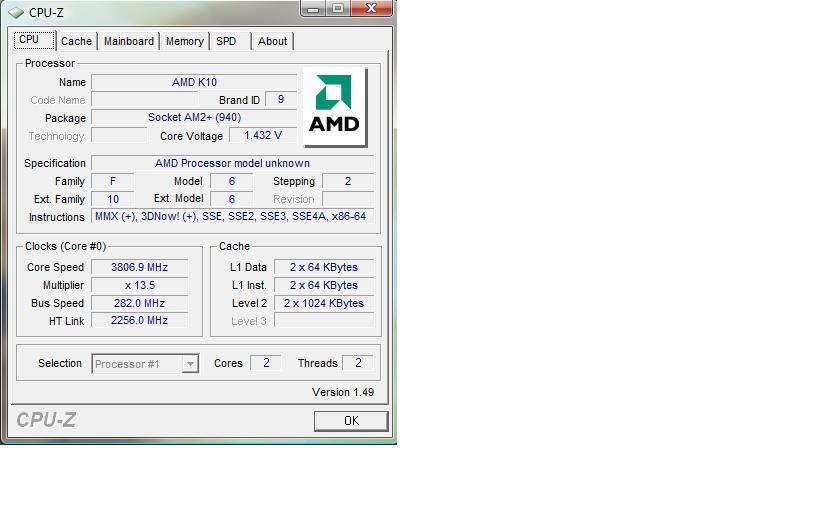Click the OK button
This screenshot has width=840, height=525.
tap(351, 421)
